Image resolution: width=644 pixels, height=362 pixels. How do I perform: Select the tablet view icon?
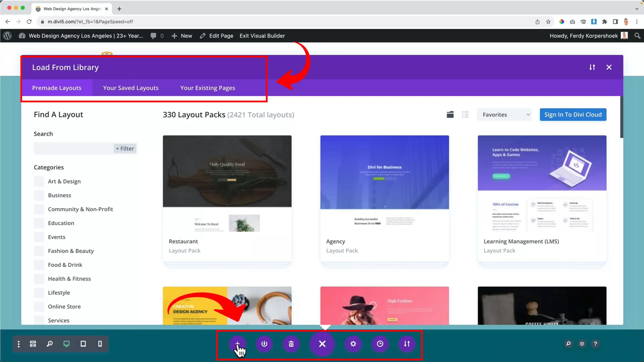click(83, 344)
